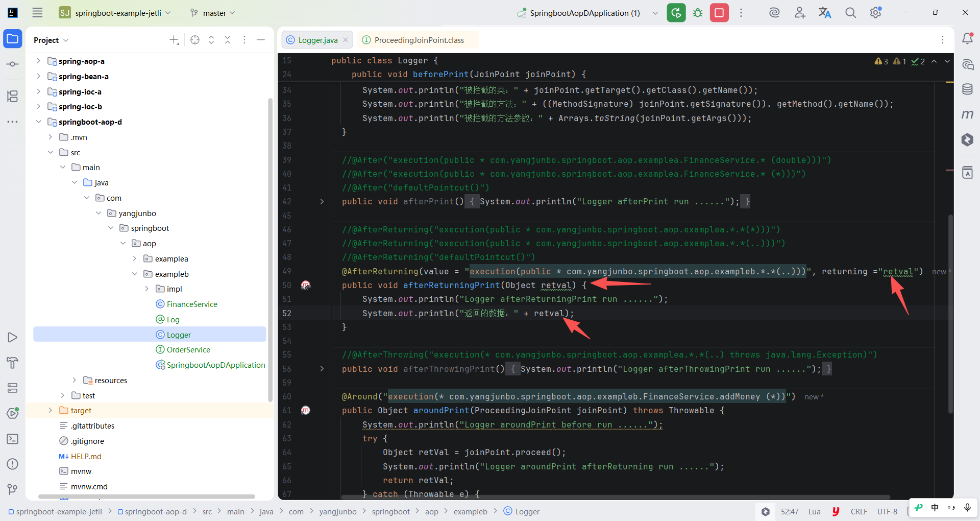Open SpringbootAopDApplication in project tree

[x=216, y=365]
